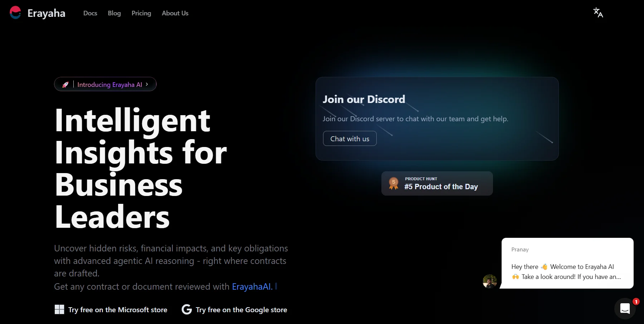Click the Erayaha logo icon
Image resolution: width=644 pixels, height=324 pixels.
click(x=15, y=13)
